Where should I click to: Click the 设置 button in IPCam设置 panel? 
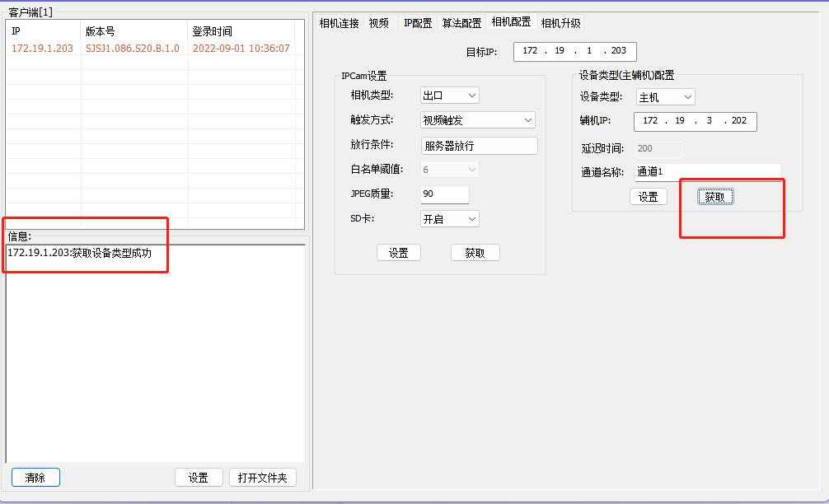[x=399, y=253]
